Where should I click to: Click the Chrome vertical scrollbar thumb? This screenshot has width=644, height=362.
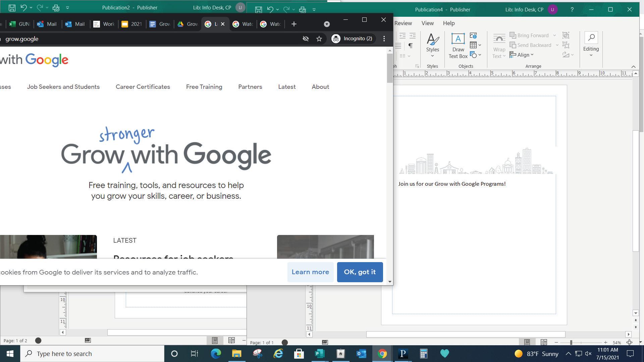pos(389,68)
